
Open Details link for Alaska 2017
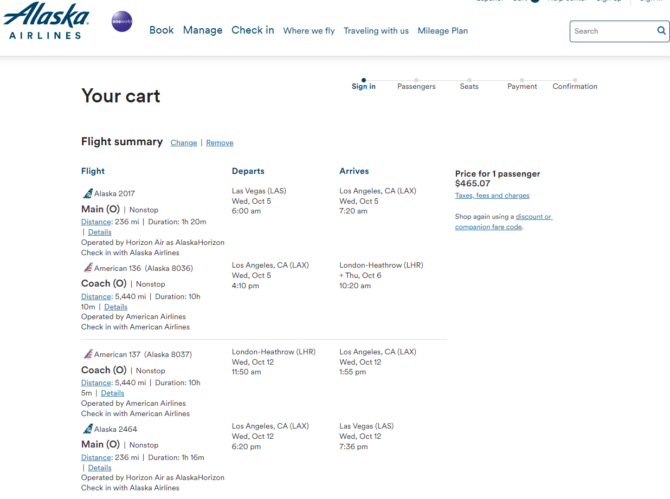point(100,232)
